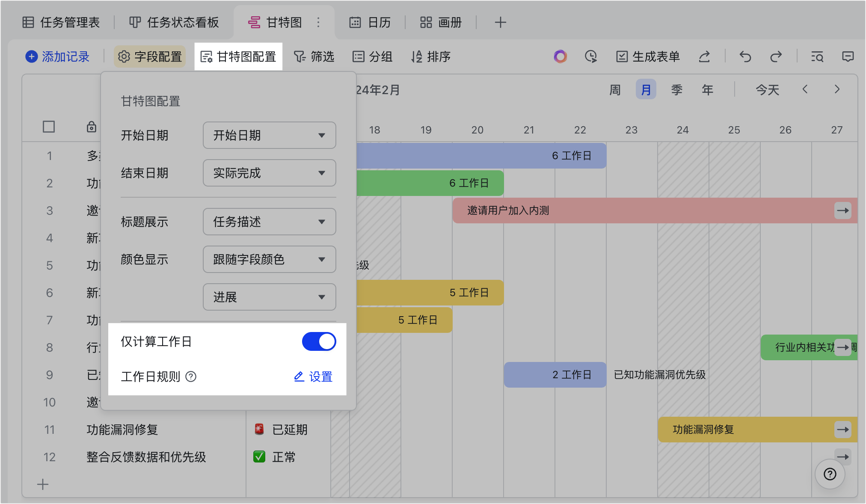Click 设置 link for workday rules
The width and height of the screenshot is (866, 504).
click(313, 377)
